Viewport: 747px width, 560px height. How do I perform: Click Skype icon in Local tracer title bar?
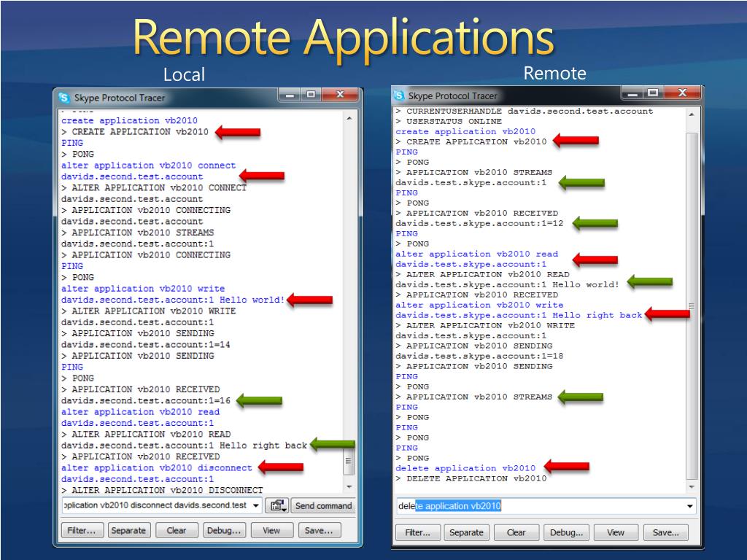point(63,98)
